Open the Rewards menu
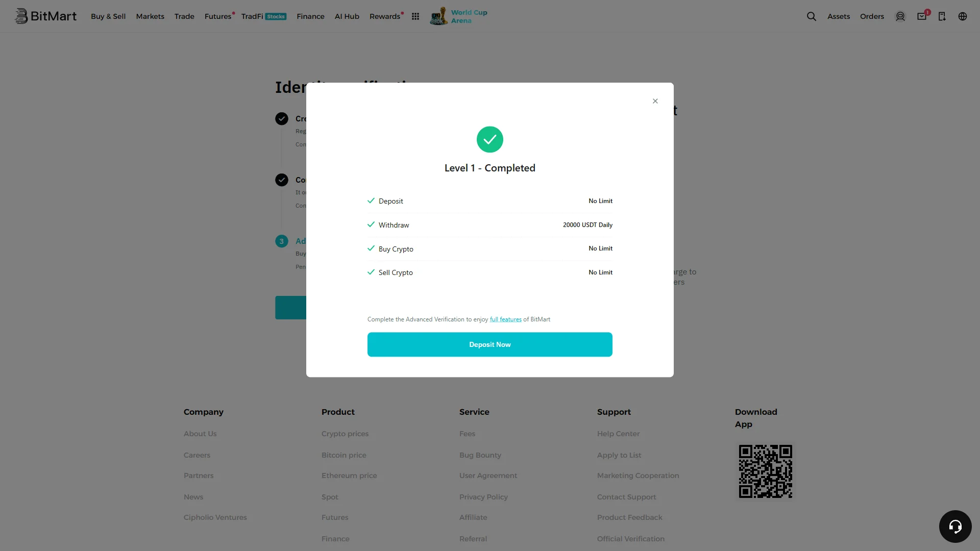 [x=385, y=16]
